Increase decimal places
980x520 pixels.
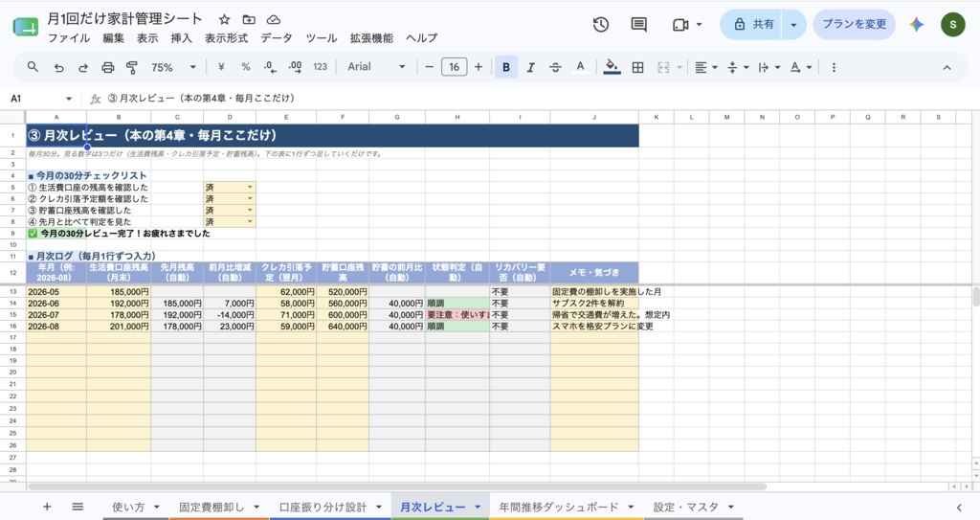tap(295, 67)
